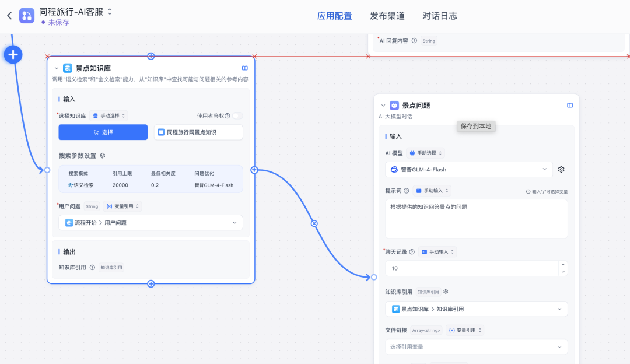Click the right output plus handle of 景点知识库
Image resolution: width=630 pixels, height=364 pixels.
pos(254,170)
